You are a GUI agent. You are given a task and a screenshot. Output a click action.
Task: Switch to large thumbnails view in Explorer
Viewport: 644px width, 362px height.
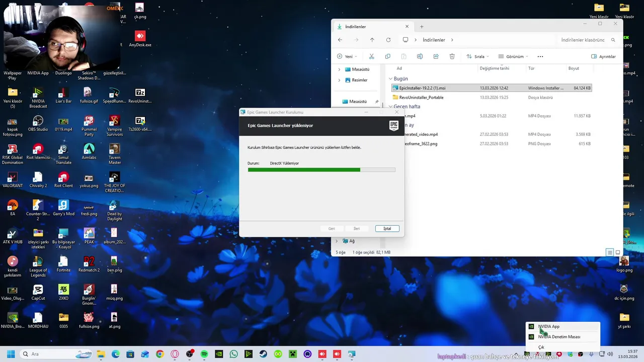tap(618, 252)
